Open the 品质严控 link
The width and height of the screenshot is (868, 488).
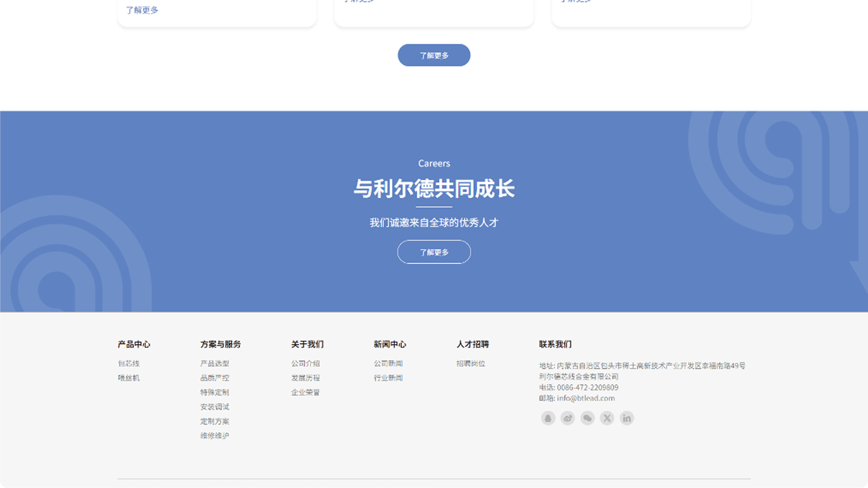coord(215,378)
